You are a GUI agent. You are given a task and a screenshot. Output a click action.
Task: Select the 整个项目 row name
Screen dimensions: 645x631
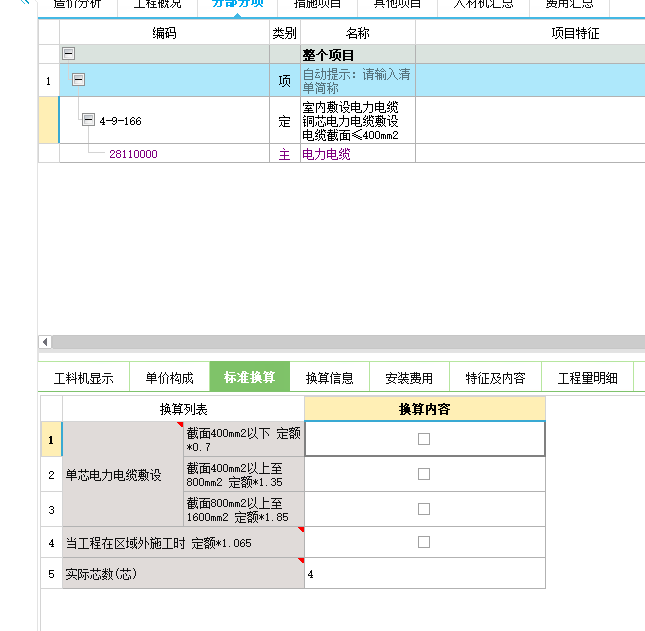[328, 54]
